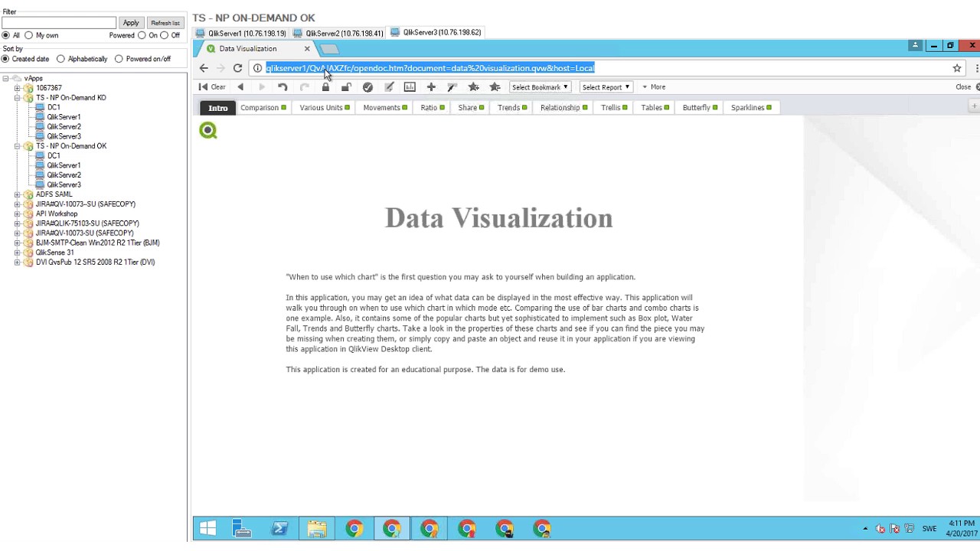Sort the list by Powered on/off
The height and width of the screenshot is (551, 980).
(119, 59)
